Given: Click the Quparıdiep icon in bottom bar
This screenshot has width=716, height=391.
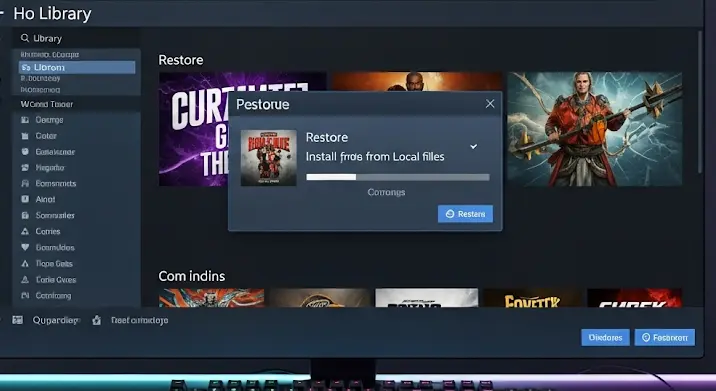Looking at the screenshot, I should pyautogui.click(x=18, y=320).
